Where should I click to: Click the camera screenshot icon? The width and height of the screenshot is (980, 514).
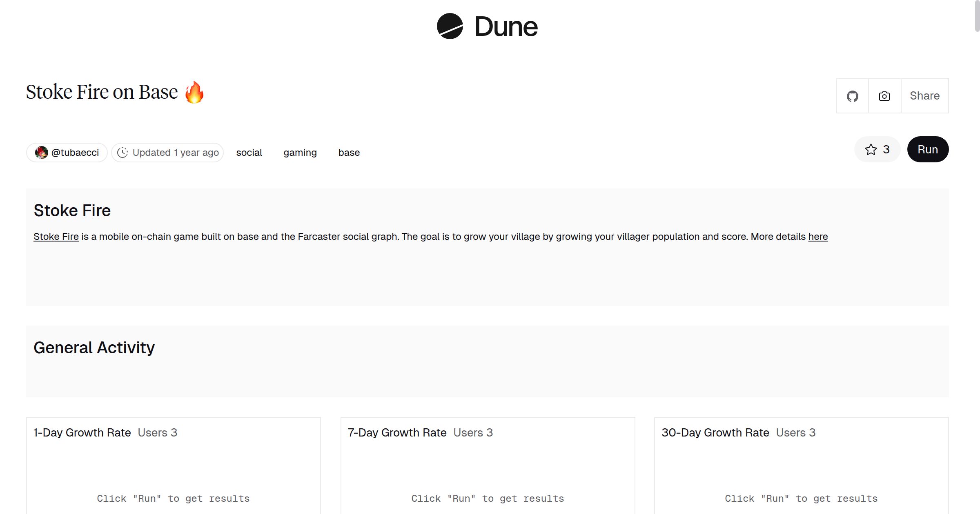(x=884, y=96)
